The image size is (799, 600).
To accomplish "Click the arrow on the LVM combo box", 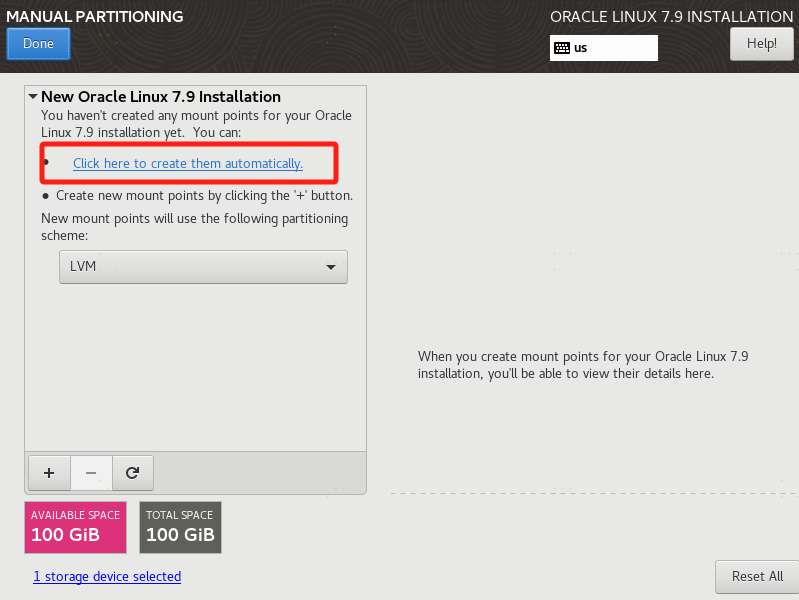I will (330, 267).
